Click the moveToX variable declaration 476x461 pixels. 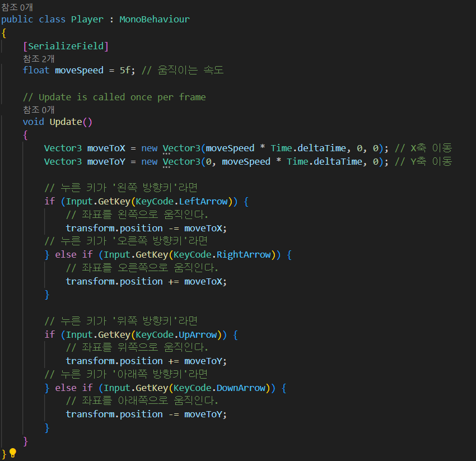click(x=106, y=148)
